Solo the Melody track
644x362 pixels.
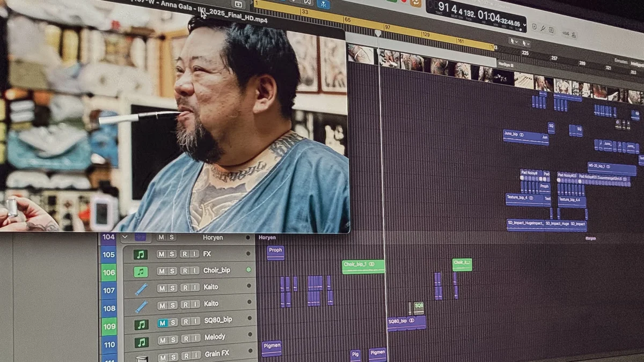pyautogui.click(x=173, y=339)
